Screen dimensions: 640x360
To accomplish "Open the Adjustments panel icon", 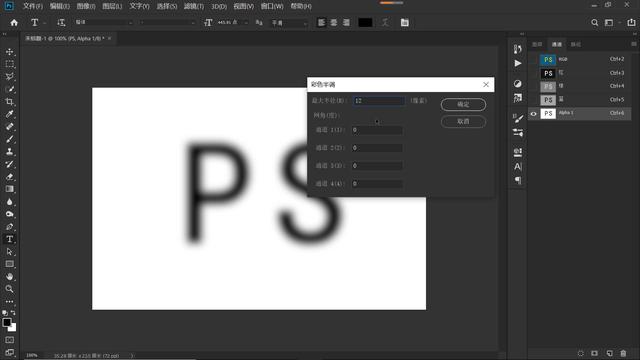I will click(x=518, y=84).
